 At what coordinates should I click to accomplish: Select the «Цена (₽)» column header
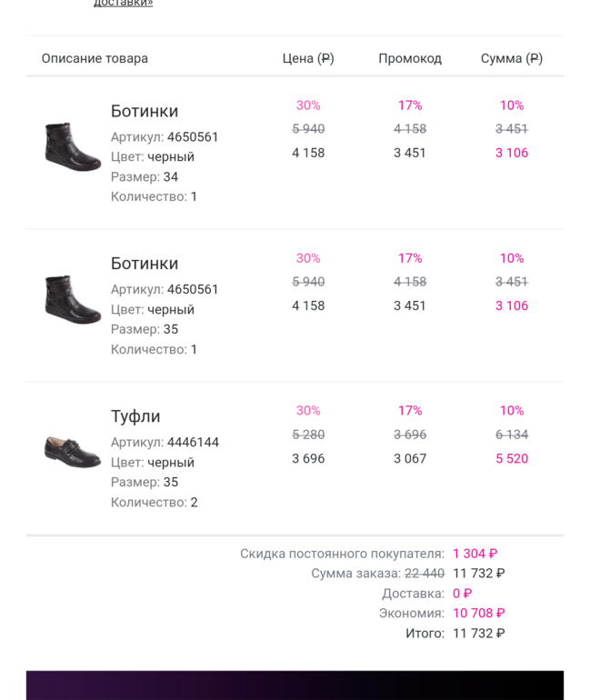pos(308,58)
